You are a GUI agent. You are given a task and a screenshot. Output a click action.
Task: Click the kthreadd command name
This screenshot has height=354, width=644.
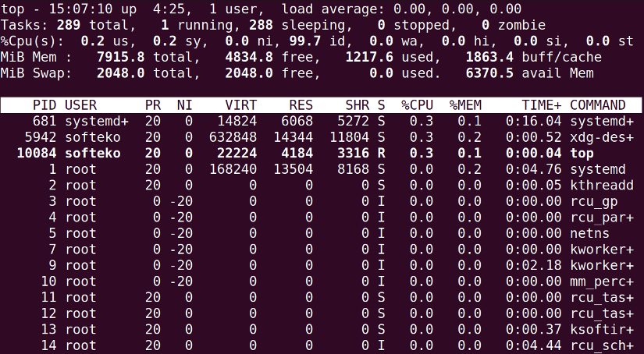602,186
